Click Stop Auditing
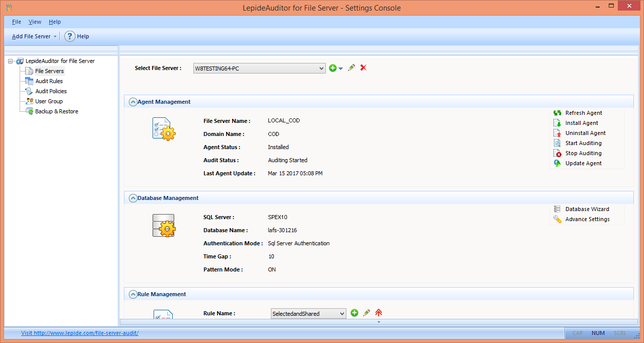This screenshot has width=644, height=343. click(x=583, y=153)
